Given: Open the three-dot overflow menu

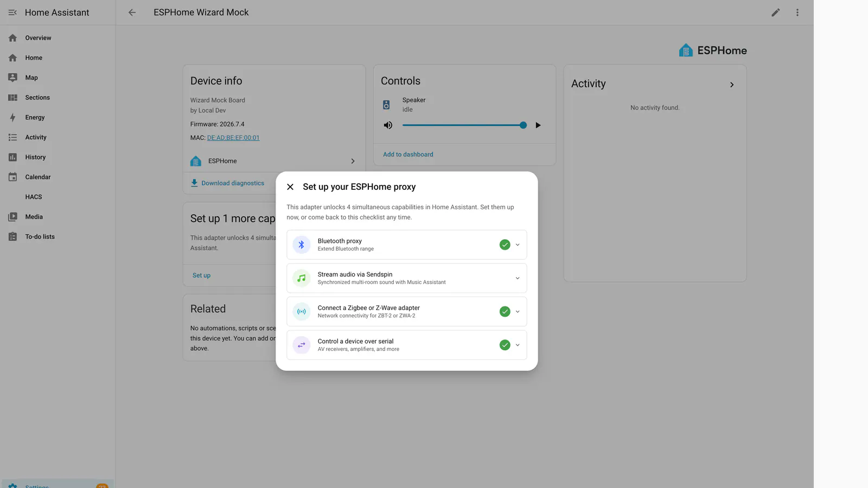Looking at the screenshot, I should click(x=797, y=12).
